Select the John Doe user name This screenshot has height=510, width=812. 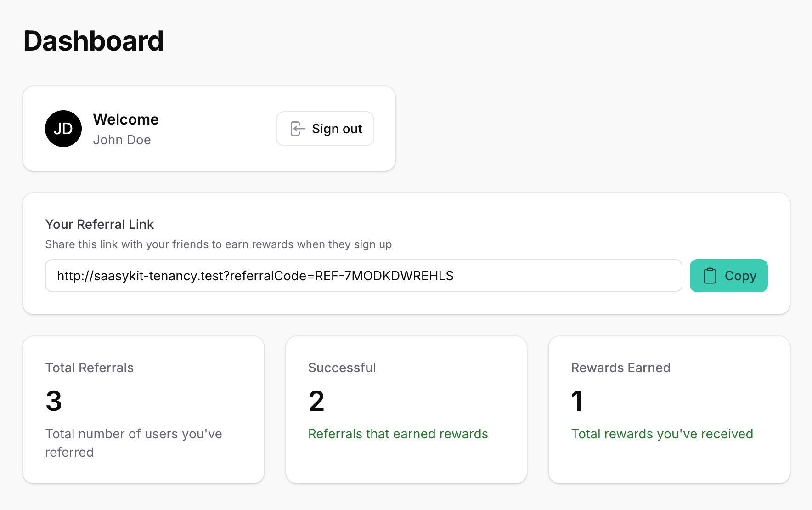tap(122, 140)
